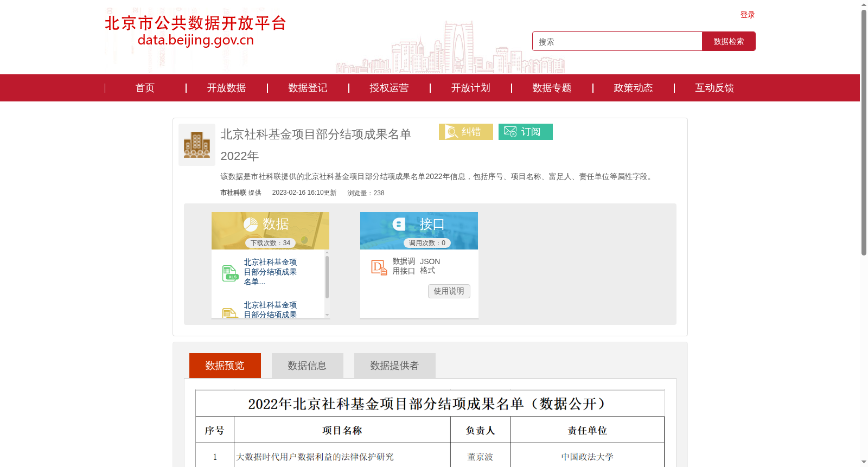Open the 互动反馈 navigation item
This screenshot has height=467, width=868.
714,88
